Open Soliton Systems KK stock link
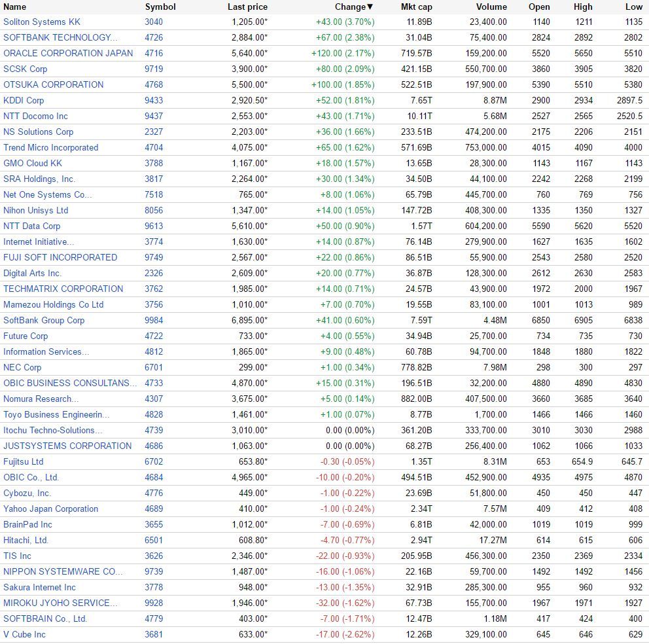Viewport: 649px width, 644px height. click(42, 22)
